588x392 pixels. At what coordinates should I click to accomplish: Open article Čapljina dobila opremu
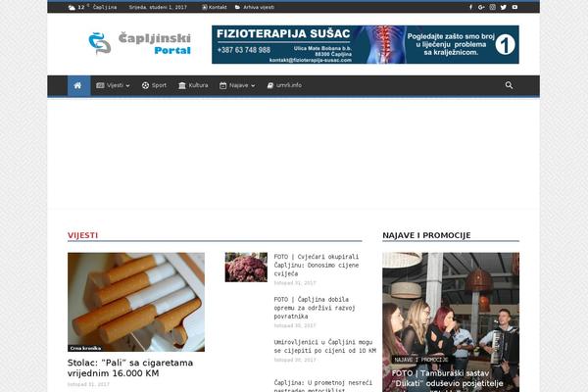coord(315,308)
